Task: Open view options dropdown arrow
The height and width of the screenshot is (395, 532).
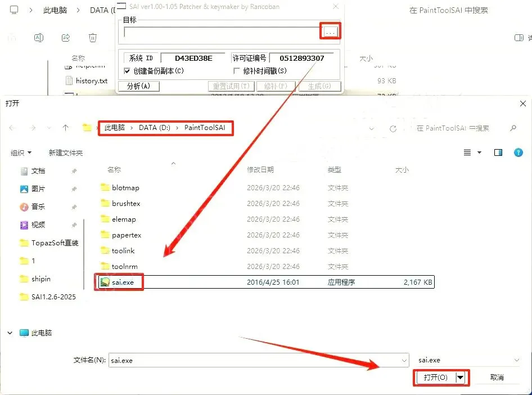Action: [x=479, y=152]
